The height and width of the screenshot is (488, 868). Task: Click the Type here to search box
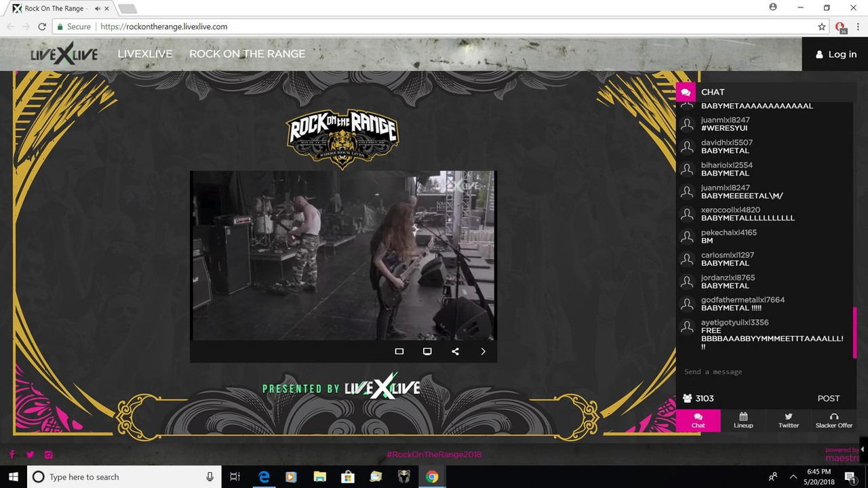pos(125,476)
